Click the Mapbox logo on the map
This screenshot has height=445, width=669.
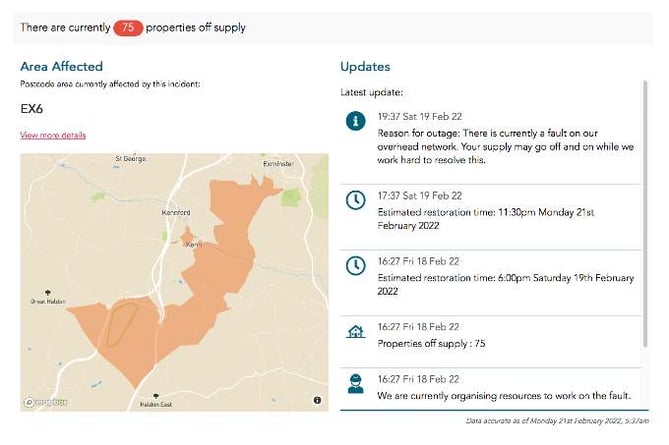[x=46, y=402]
